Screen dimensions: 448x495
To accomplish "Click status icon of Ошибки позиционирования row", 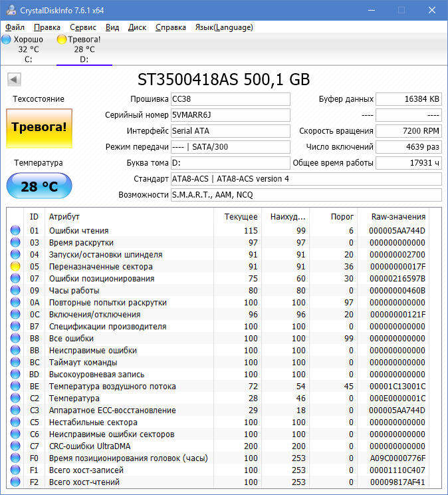I will pos(15,278).
